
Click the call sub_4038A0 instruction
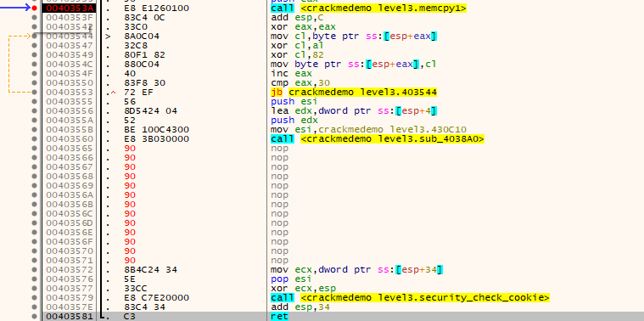(x=378, y=139)
